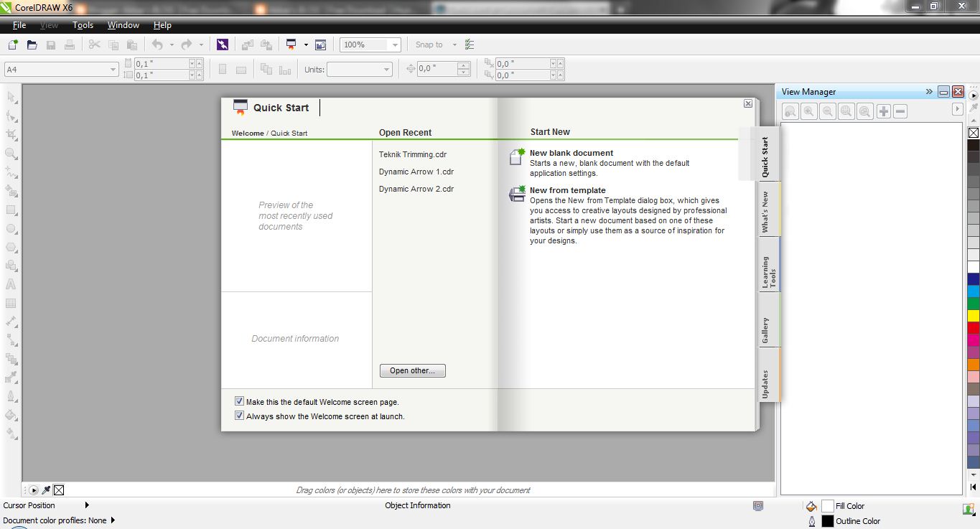Select the Crop tool in toolbox
The width and height of the screenshot is (980, 529).
(11, 135)
